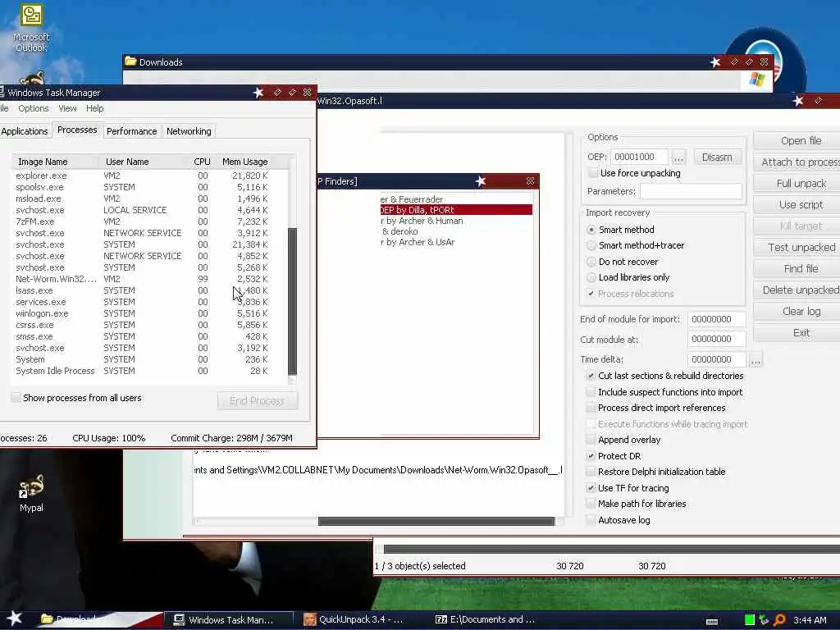Open the Mypal desktop shortcut

click(x=31, y=493)
